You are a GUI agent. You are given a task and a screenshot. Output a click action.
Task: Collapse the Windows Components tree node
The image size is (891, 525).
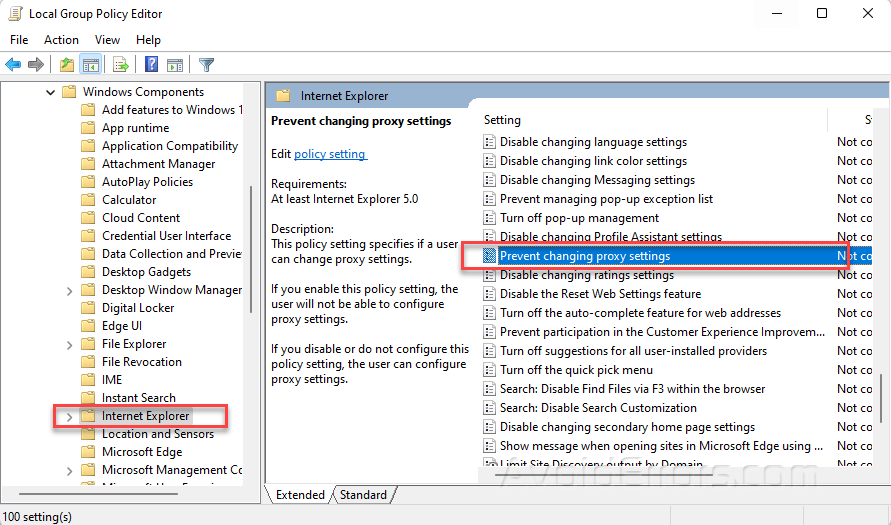pos(50,92)
